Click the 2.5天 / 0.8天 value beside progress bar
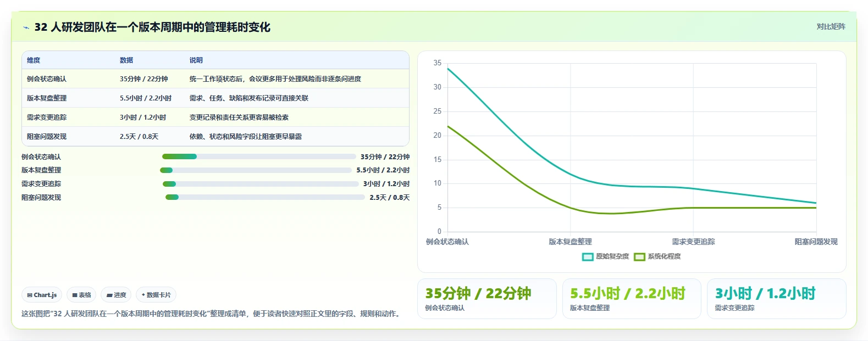868x341 pixels. coord(390,198)
